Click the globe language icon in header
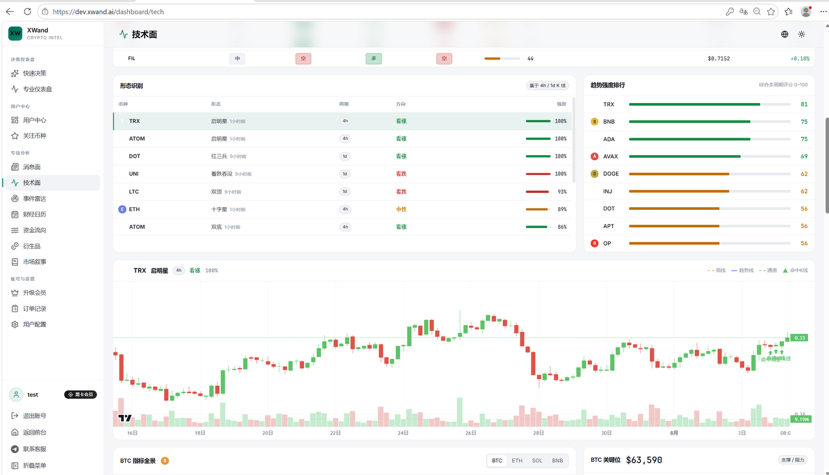The width and height of the screenshot is (829, 475). tap(785, 34)
